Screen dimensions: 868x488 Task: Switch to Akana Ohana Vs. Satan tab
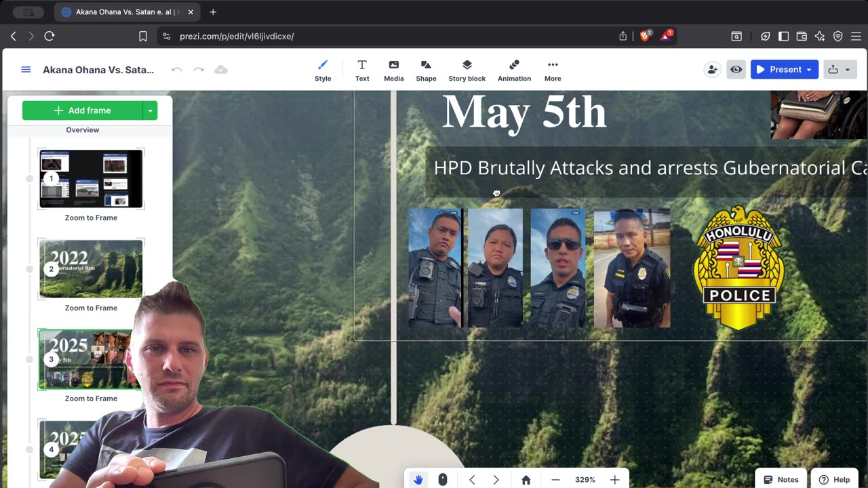click(x=126, y=12)
